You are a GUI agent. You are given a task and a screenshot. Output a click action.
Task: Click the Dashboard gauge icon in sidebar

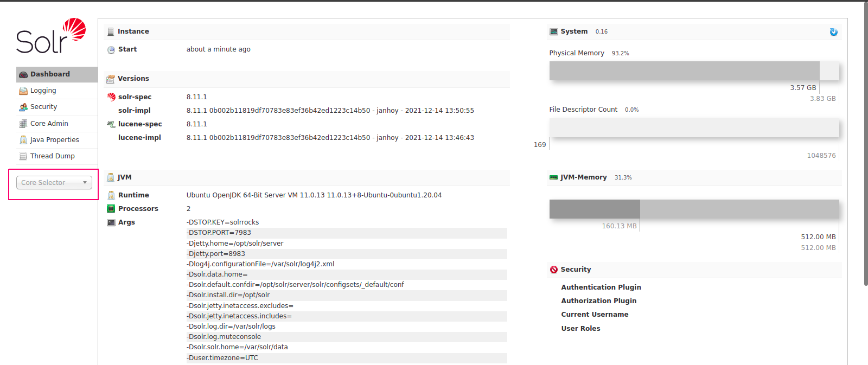(23, 74)
